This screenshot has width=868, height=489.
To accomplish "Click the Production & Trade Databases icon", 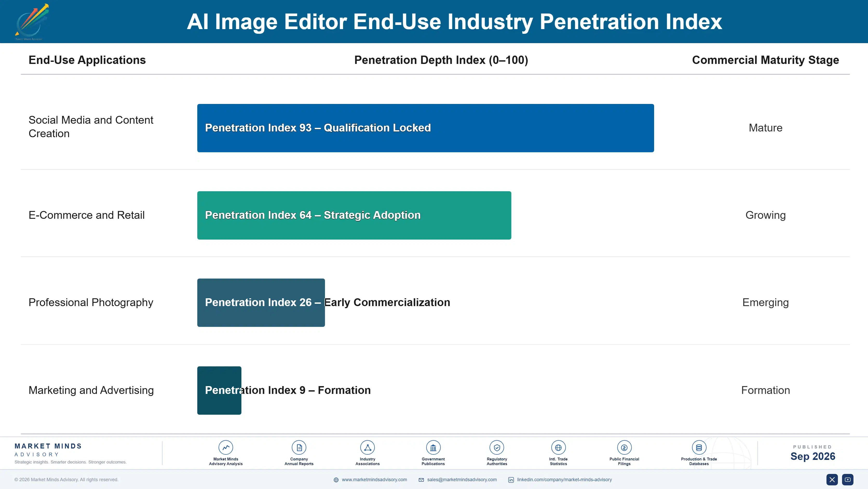I will [x=699, y=447].
